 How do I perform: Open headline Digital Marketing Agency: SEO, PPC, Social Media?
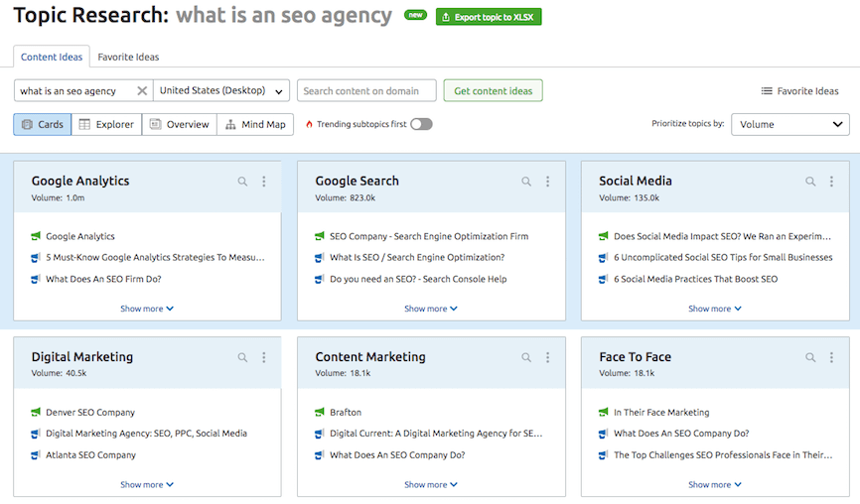click(146, 434)
